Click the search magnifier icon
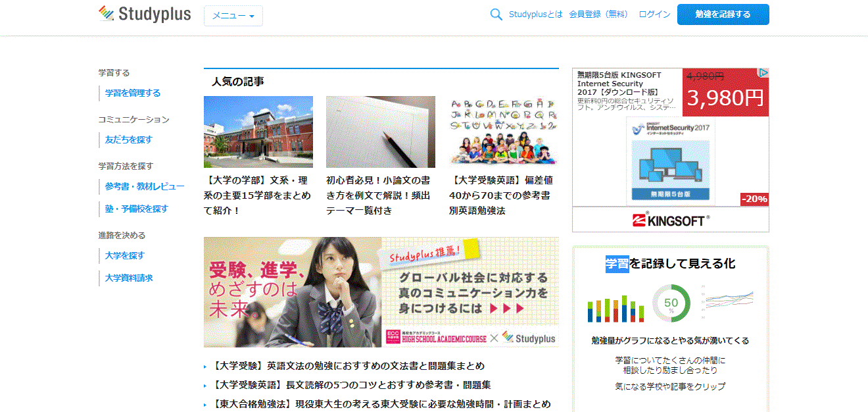Screen dimensions: 868x412 (x=496, y=14)
